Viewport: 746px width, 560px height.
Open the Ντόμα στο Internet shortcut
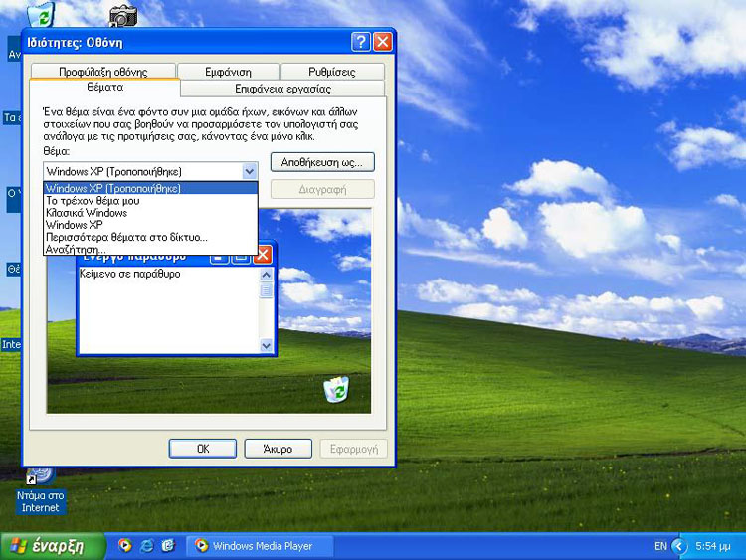point(40,492)
